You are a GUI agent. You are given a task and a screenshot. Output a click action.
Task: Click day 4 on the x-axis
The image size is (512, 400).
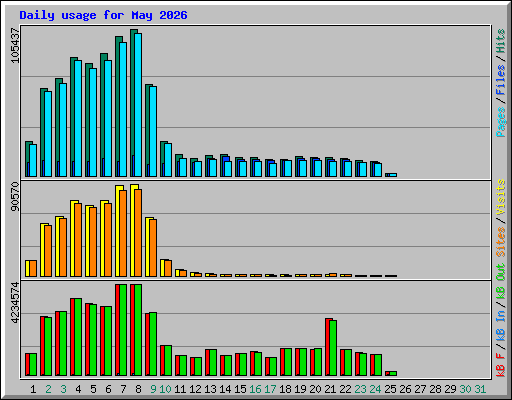coord(78,389)
